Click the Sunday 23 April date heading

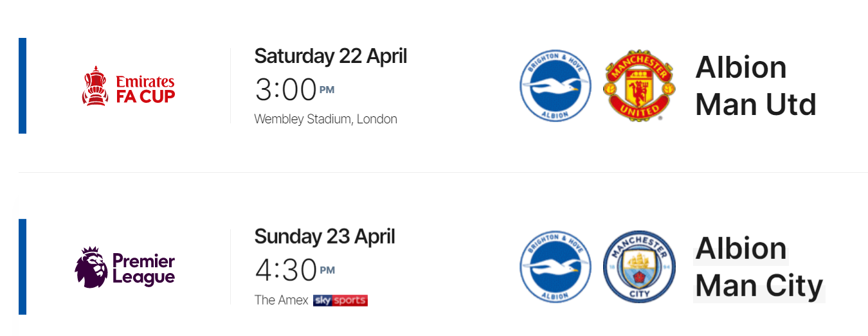325,236
